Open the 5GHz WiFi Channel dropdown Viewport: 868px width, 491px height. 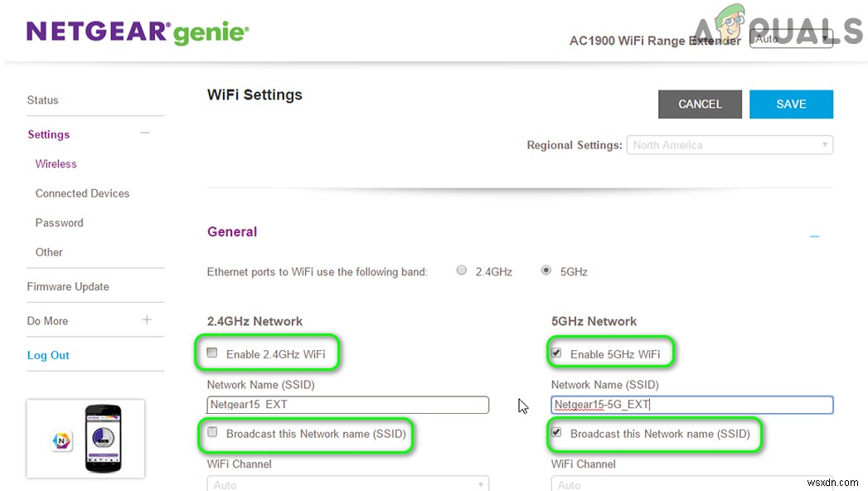click(825, 484)
